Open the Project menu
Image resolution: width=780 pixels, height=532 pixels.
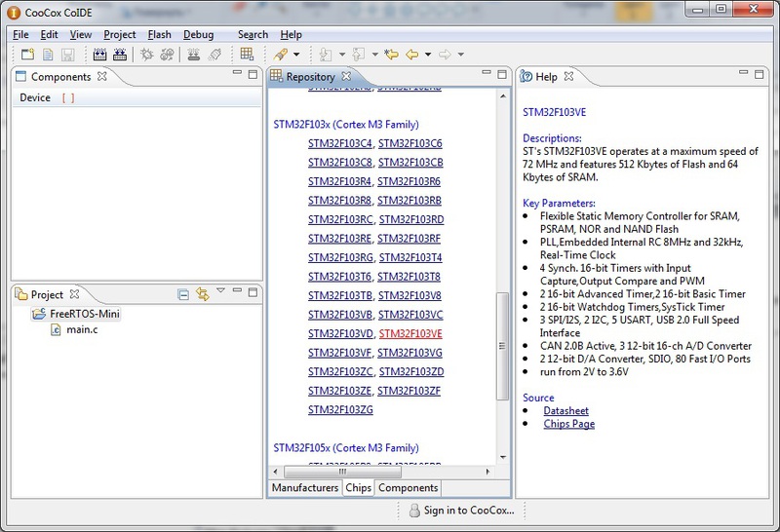(x=119, y=34)
